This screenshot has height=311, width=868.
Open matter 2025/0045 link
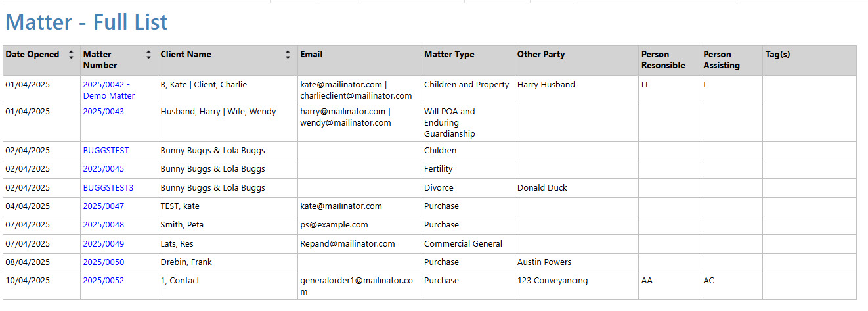pos(103,169)
